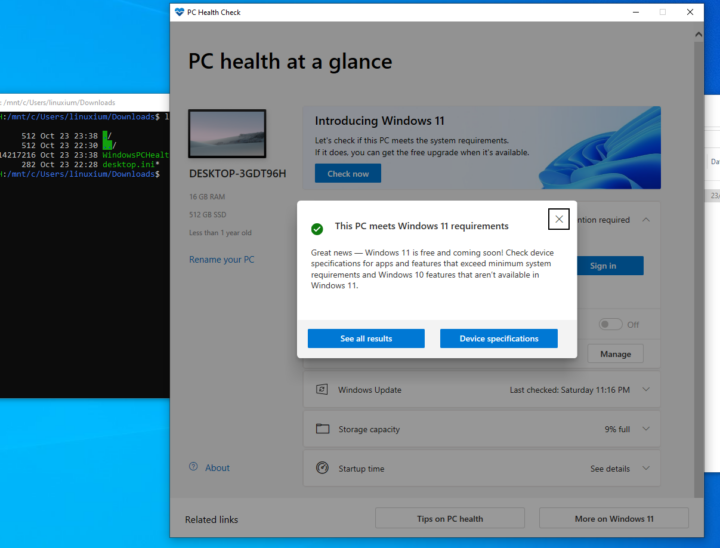720x548 pixels.
Task: Expand the Storage capacity chevron
Action: pos(646,429)
